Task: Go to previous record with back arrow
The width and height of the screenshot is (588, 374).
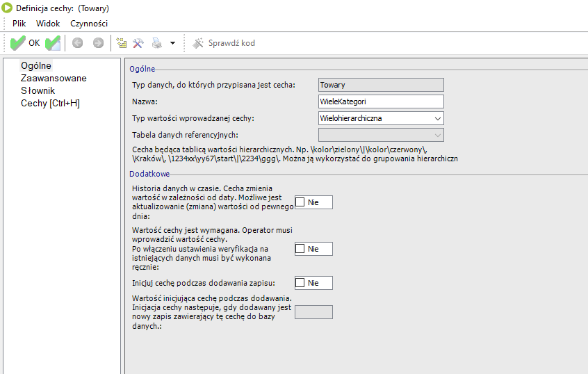Action: click(x=77, y=43)
